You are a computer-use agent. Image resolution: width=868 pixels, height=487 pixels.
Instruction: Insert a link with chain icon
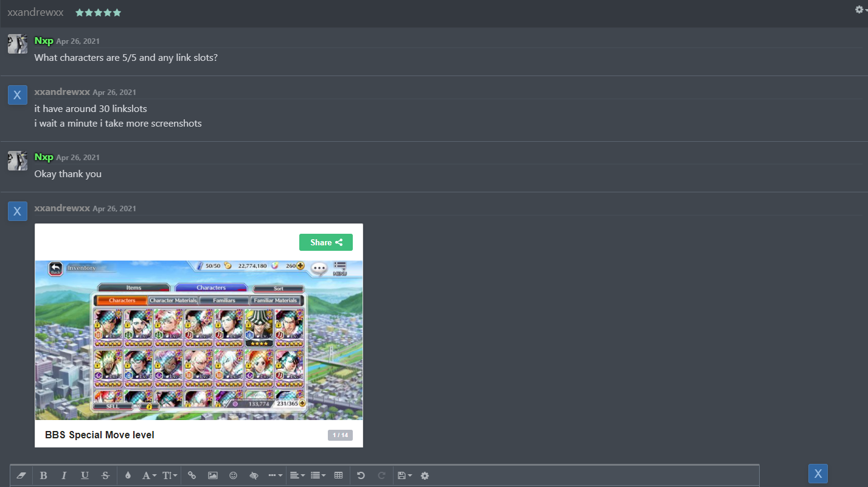[192, 475]
